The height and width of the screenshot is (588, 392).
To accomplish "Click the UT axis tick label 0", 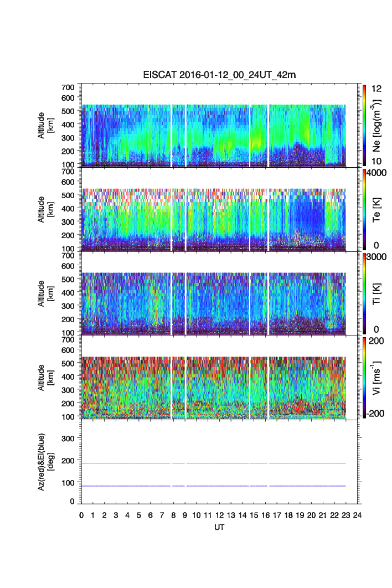I will tap(81, 515).
